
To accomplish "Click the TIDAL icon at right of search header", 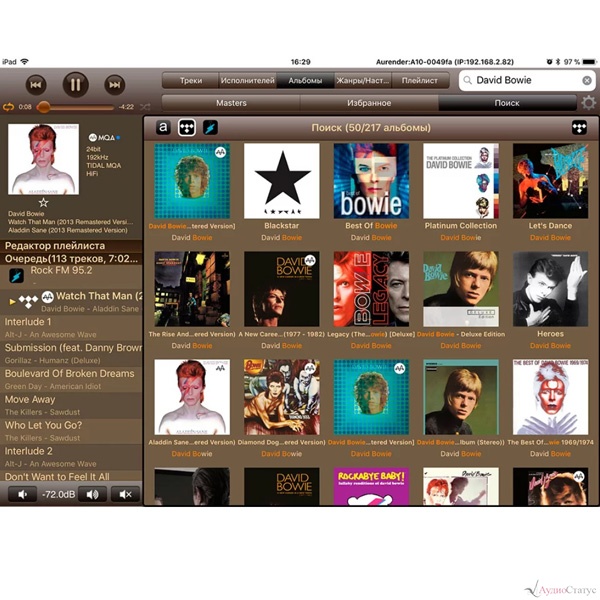I will pos(579,127).
